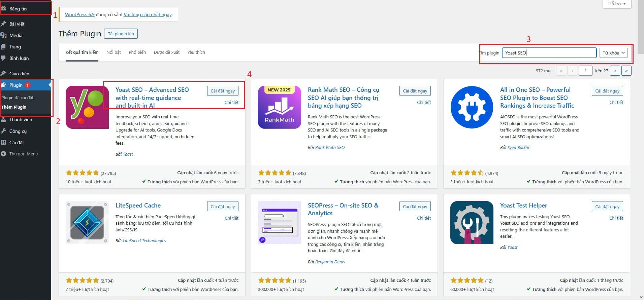Click the dashboard gauge icon beside Bảng tin
The width and height of the screenshot is (644, 300).
click(4, 9)
